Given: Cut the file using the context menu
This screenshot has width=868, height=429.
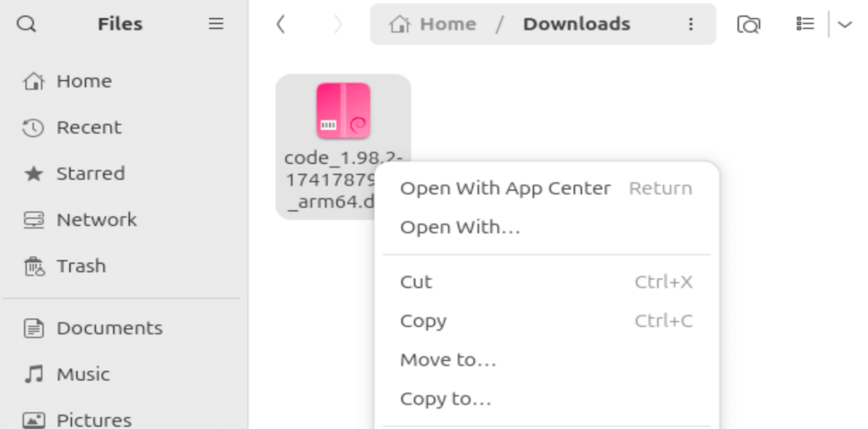Looking at the screenshot, I should click(x=416, y=282).
